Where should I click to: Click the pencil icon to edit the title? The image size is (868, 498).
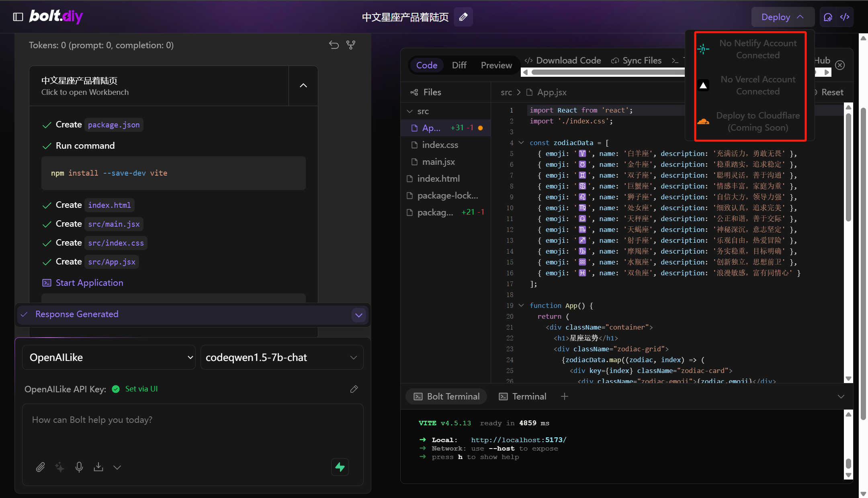pos(463,17)
